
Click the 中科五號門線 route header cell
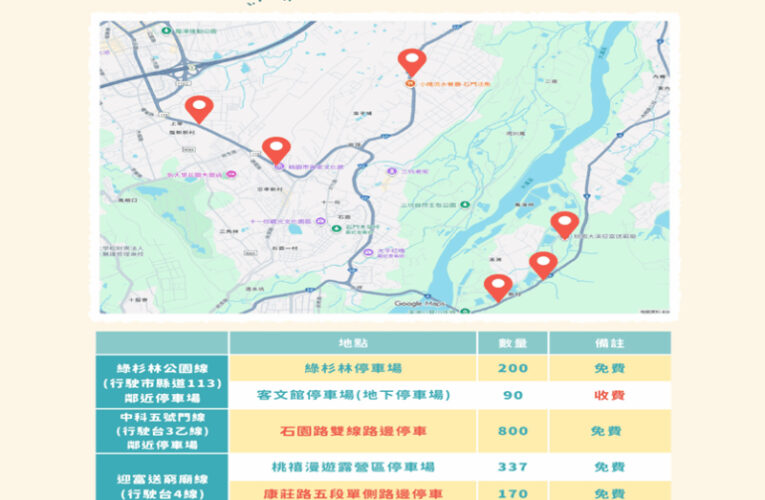162,431
